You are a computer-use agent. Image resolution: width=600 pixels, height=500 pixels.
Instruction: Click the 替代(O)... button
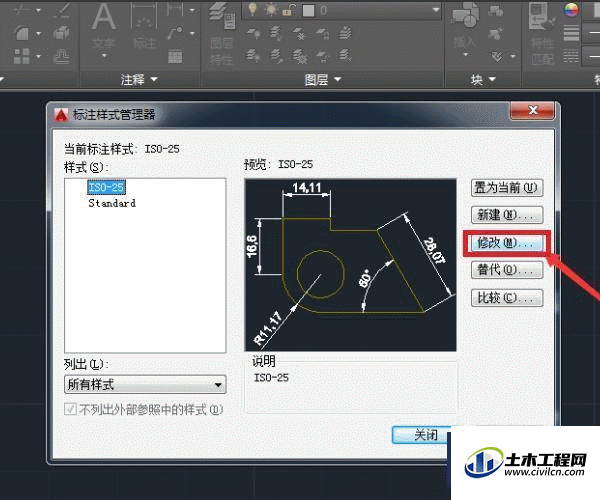tap(507, 270)
